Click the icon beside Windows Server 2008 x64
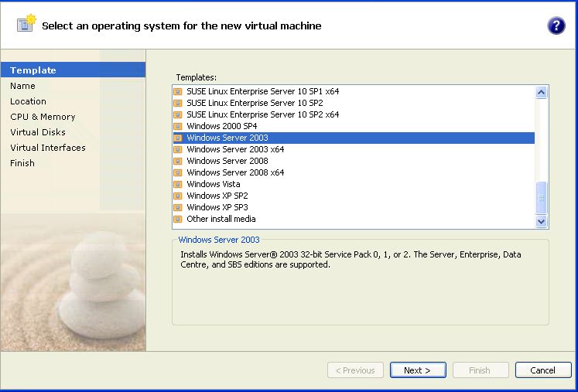 (178, 172)
